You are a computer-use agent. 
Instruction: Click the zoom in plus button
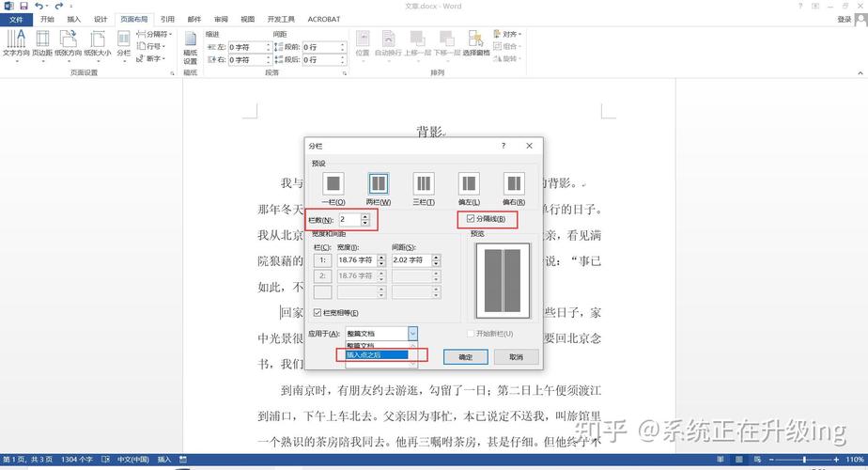coord(836,460)
